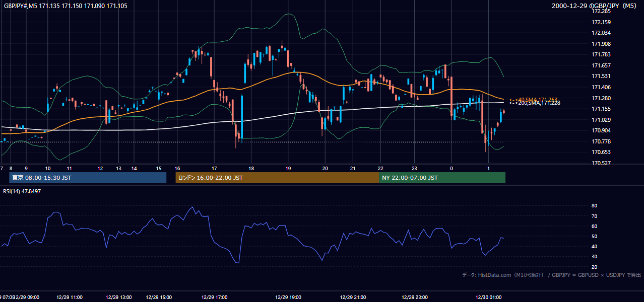Click price axis value 171.657

point(602,65)
